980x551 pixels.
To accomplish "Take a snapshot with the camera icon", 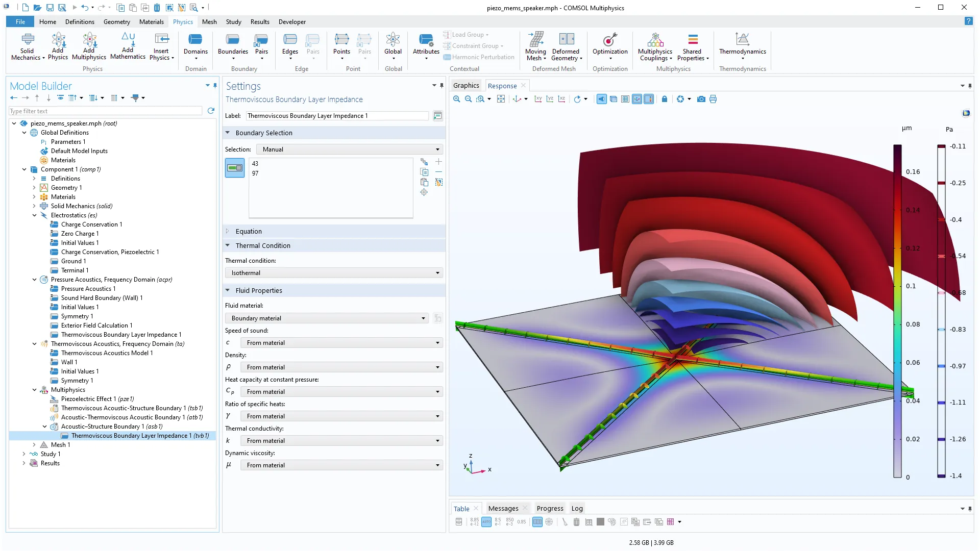I will 701,99.
